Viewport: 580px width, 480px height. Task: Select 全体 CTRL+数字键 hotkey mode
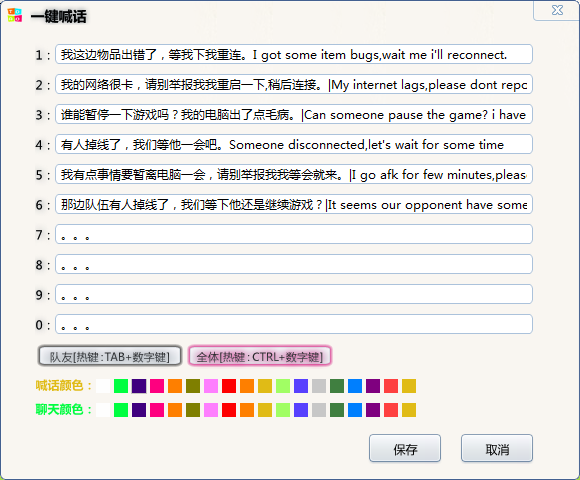tap(260, 356)
